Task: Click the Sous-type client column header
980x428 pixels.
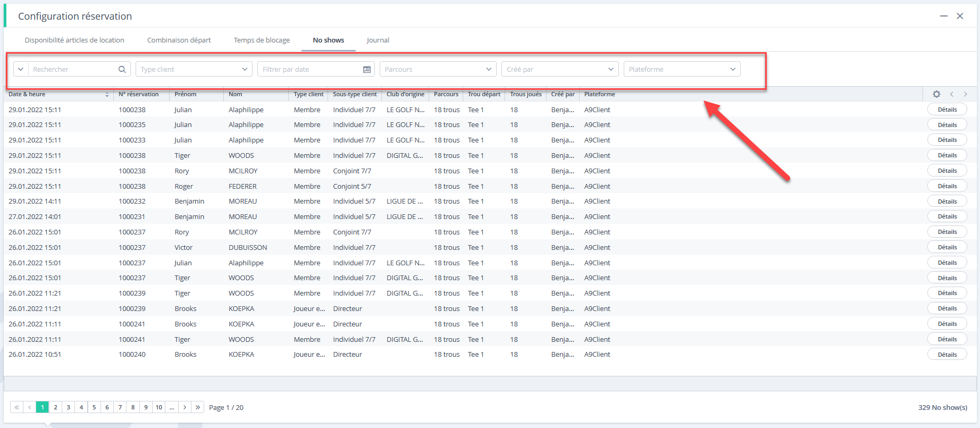Action: (355, 94)
